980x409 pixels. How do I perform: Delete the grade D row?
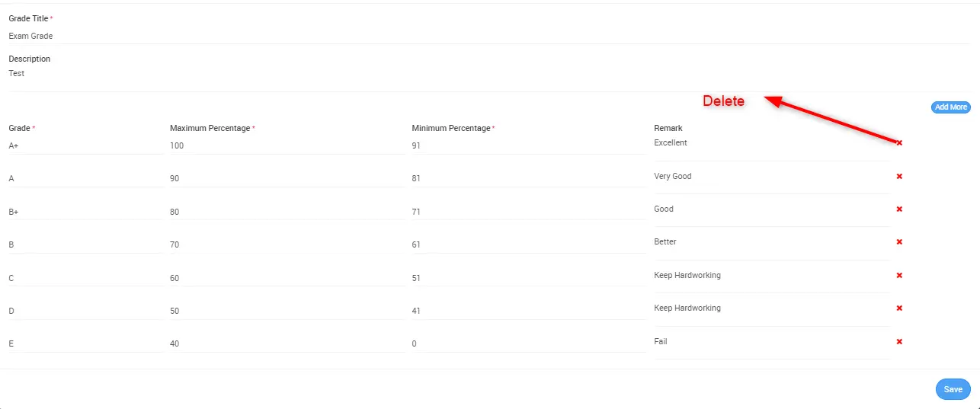(899, 308)
